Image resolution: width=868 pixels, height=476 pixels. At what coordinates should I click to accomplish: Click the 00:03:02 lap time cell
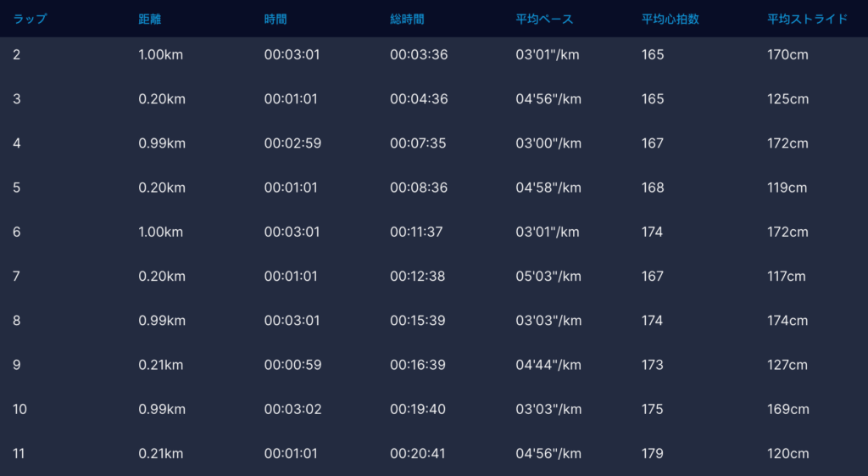pos(292,409)
